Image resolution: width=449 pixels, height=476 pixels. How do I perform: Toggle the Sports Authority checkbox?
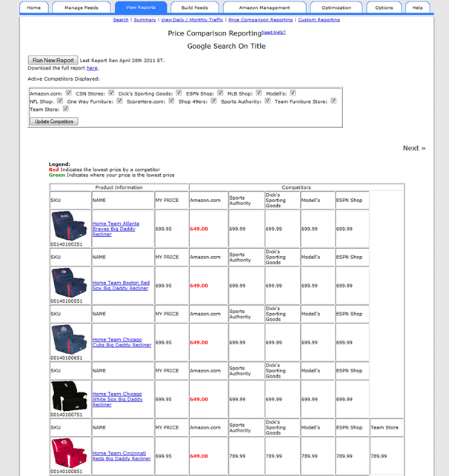267,101
